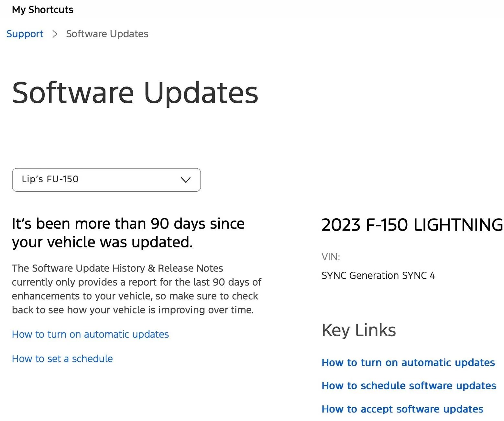Click the 2023 F-150 LIGHTNING title
The height and width of the screenshot is (421, 504).
point(412,225)
